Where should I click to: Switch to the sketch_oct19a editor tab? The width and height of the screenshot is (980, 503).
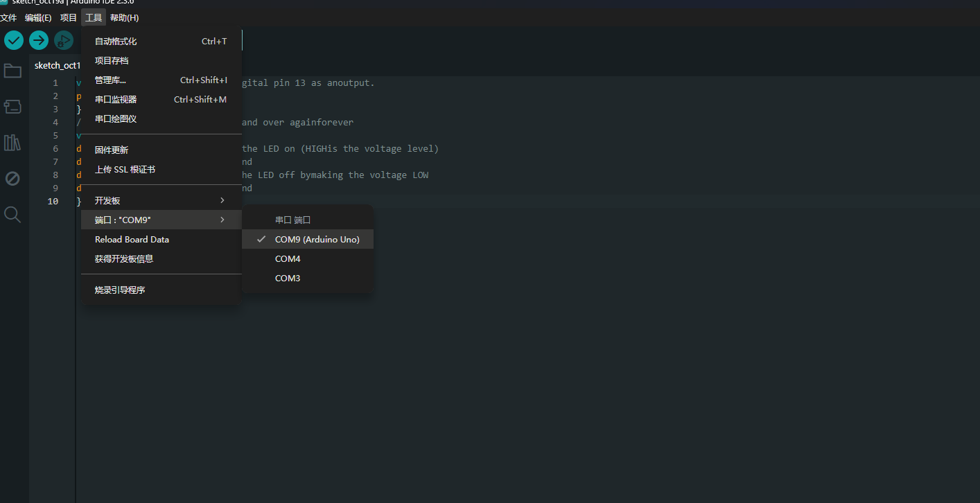(57, 65)
